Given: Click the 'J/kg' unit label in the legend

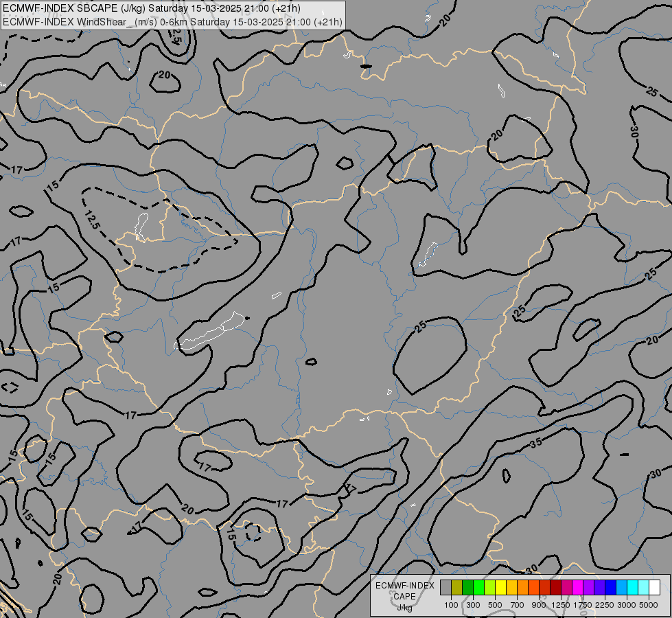Looking at the screenshot, I should [404, 608].
